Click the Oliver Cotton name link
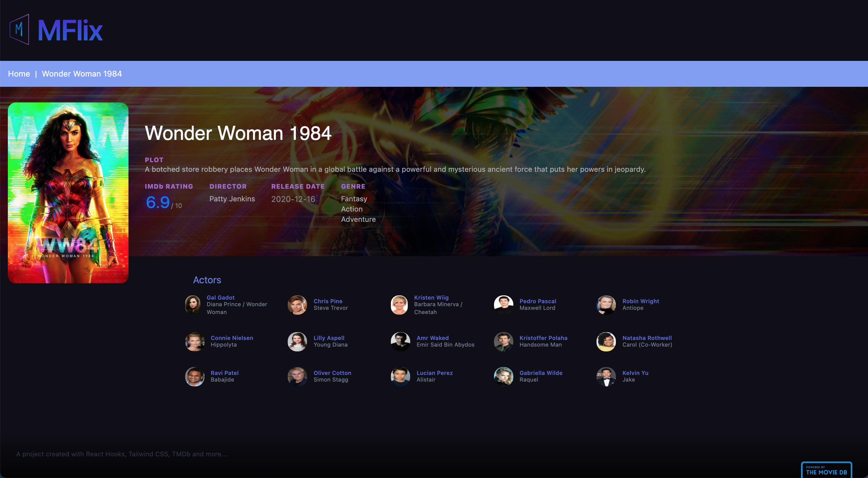 pyautogui.click(x=332, y=373)
